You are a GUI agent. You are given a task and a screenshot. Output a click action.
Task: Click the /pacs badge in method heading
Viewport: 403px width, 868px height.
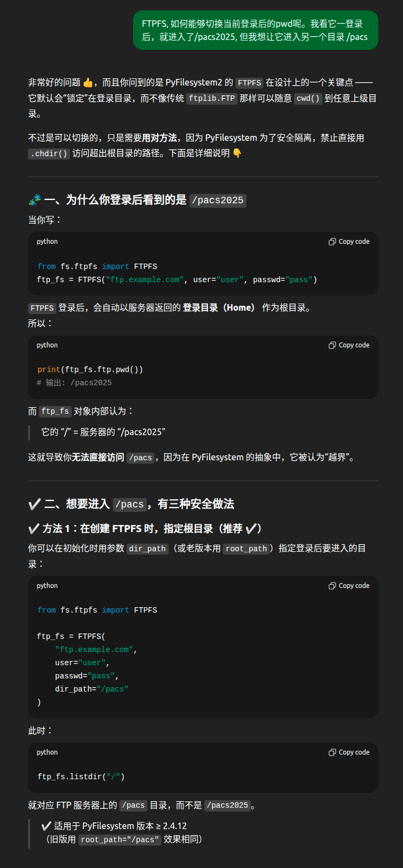click(x=130, y=504)
